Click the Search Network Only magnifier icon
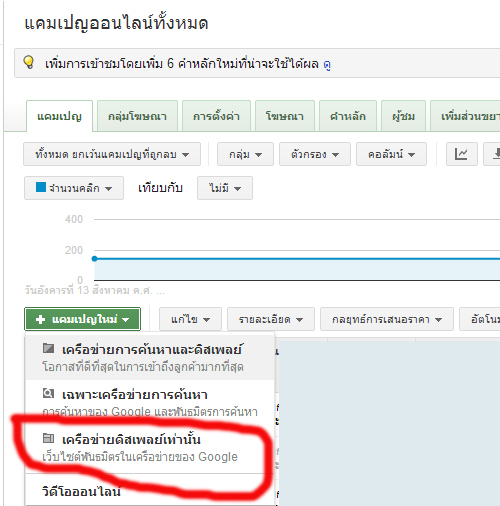This screenshot has width=500, height=506. (49, 393)
